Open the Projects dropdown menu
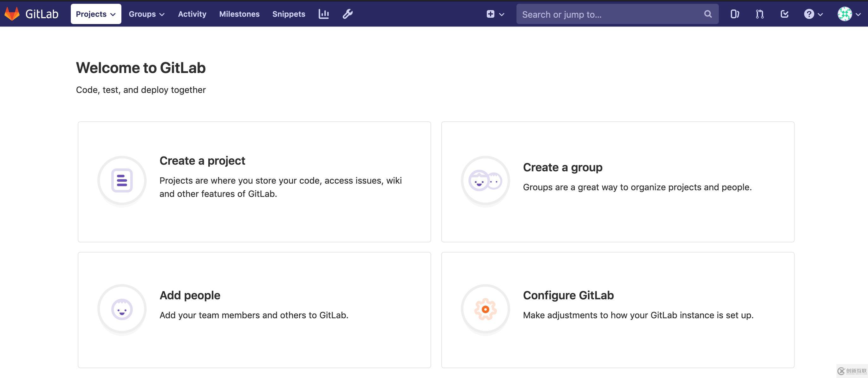The width and height of the screenshot is (868, 378). click(x=96, y=14)
